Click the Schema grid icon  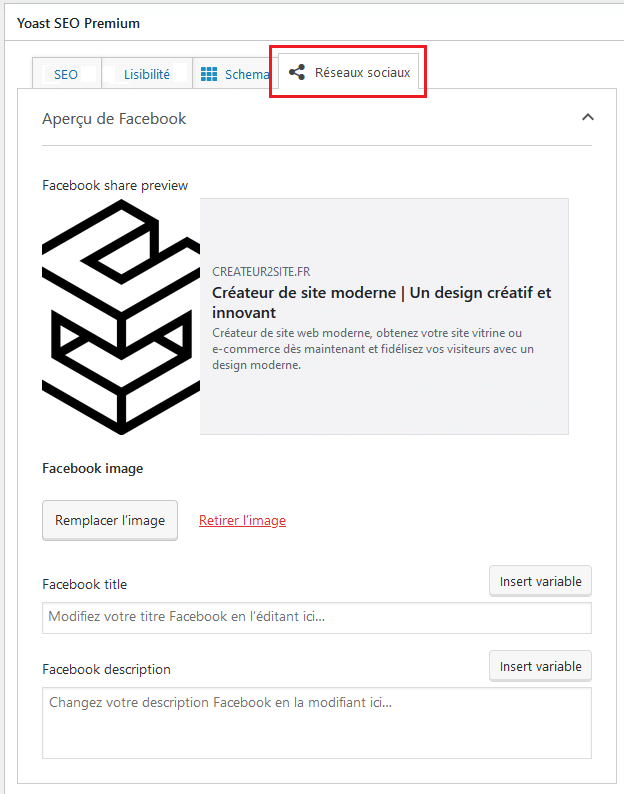click(x=209, y=74)
